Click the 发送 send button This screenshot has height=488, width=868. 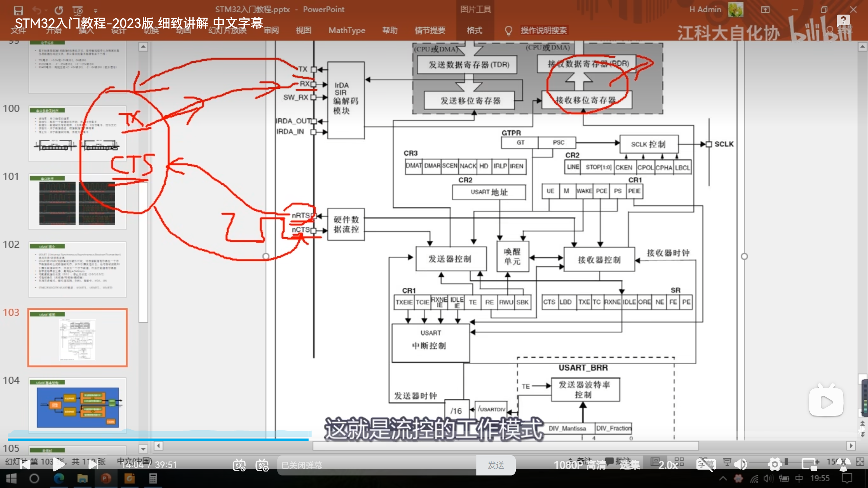pyautogui.click(x=496, y=465)
